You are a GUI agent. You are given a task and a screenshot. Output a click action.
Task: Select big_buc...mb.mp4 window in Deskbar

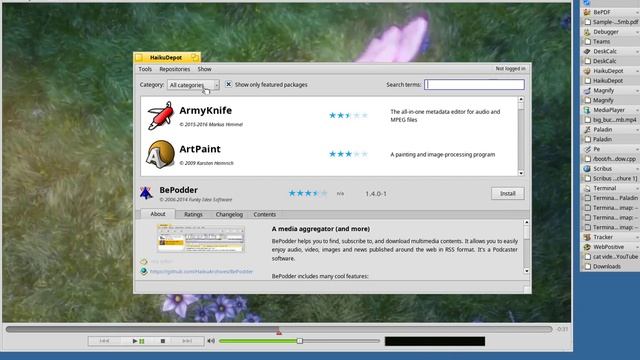(x=610, y=120)
